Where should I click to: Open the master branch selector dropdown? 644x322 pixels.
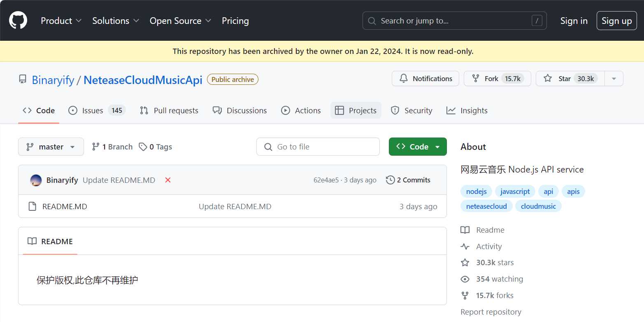tap(51, 147)
